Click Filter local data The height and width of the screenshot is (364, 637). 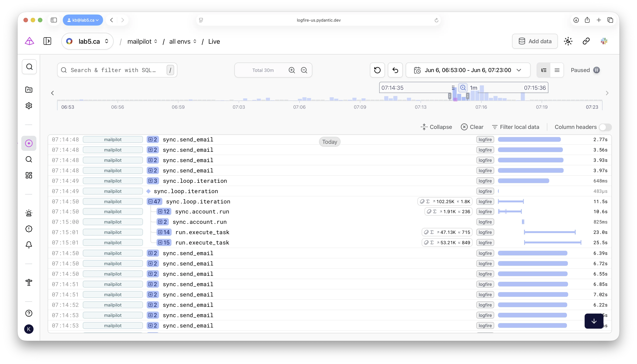pyautogui.click(x=515, y=127)
